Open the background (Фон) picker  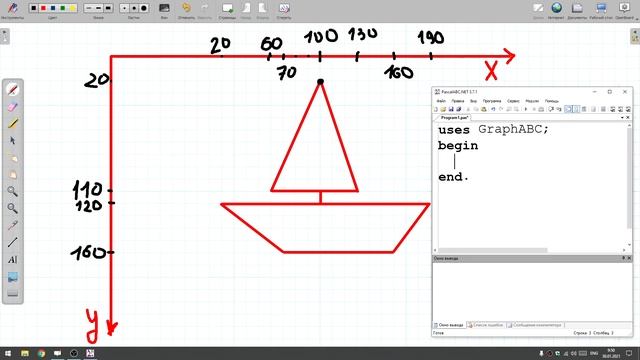coord(164,8)
